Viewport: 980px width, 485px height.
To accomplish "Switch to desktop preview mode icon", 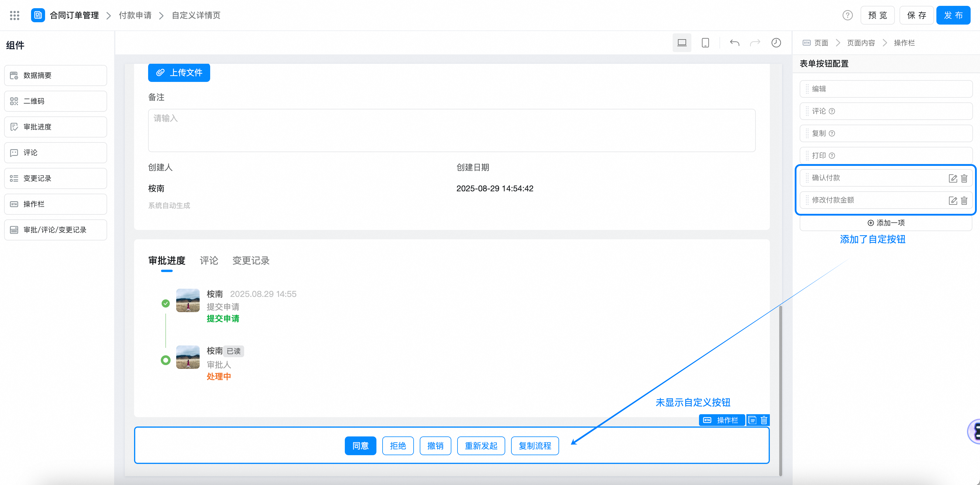I will (x=682, y=43).
